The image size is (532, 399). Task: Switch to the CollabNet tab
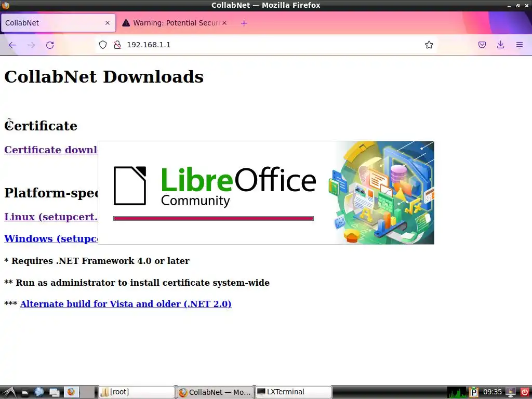[58, 23]
